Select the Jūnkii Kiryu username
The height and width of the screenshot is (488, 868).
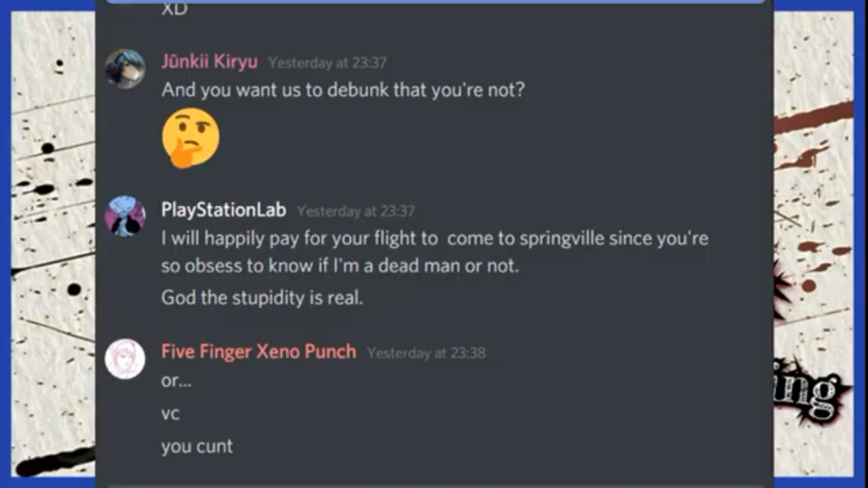click(x=210, y=62)
